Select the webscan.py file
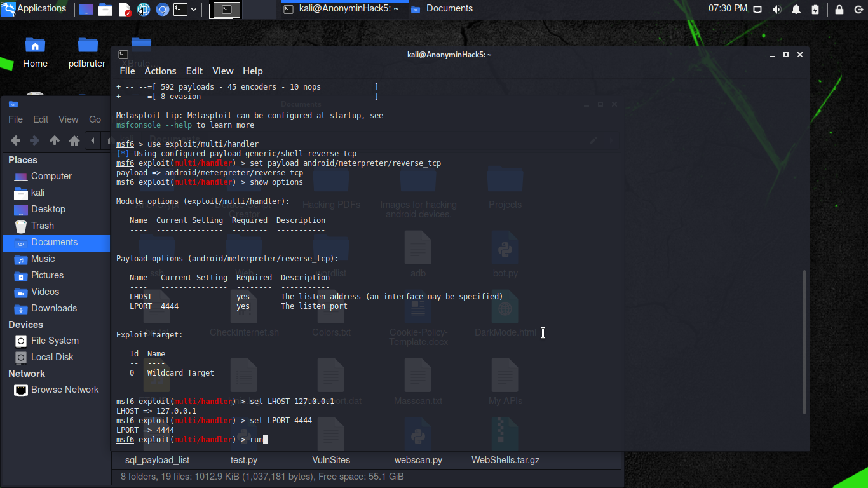This screenshot has height=488, width=868. click(x=418, y=460)
